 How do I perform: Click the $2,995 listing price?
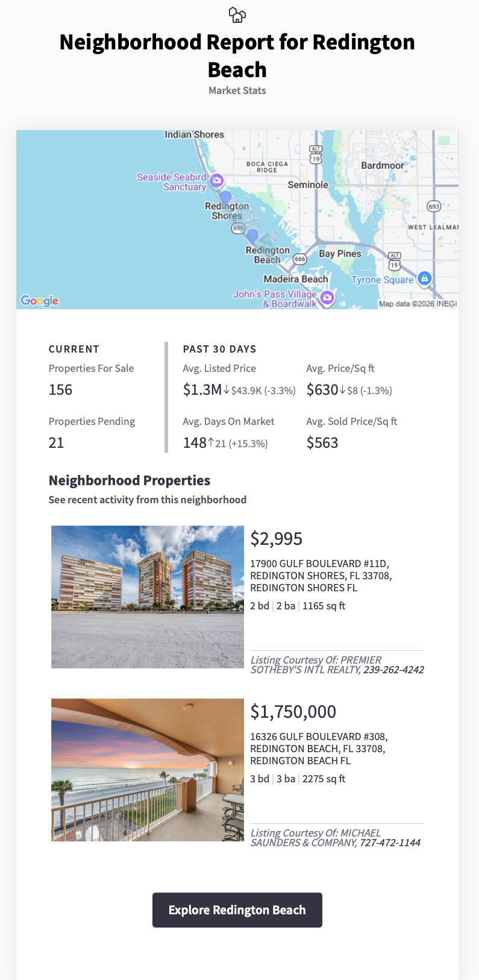click(277, 538)
